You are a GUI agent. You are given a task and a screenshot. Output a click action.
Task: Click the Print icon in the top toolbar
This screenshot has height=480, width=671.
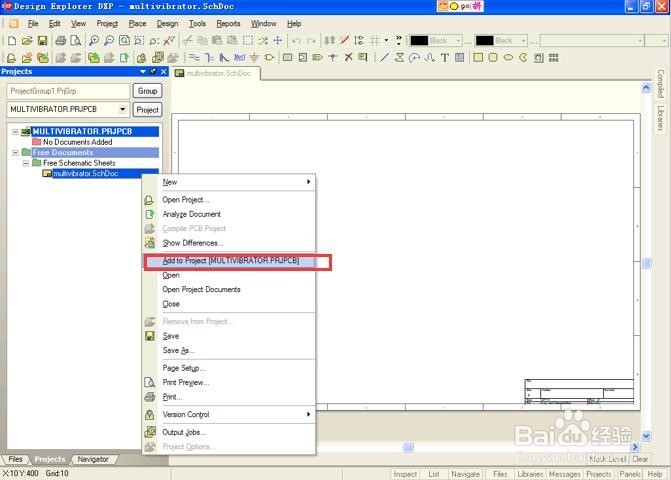(x=61, y=41)
